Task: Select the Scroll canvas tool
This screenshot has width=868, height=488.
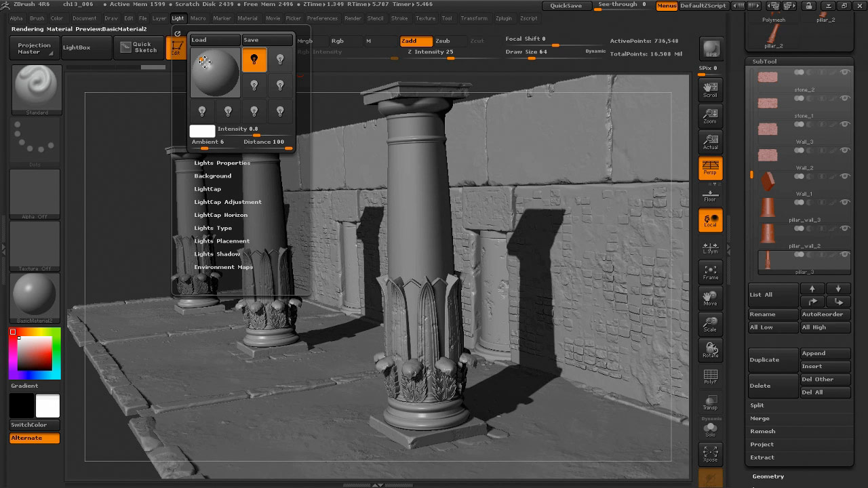Action: point(710,89)
